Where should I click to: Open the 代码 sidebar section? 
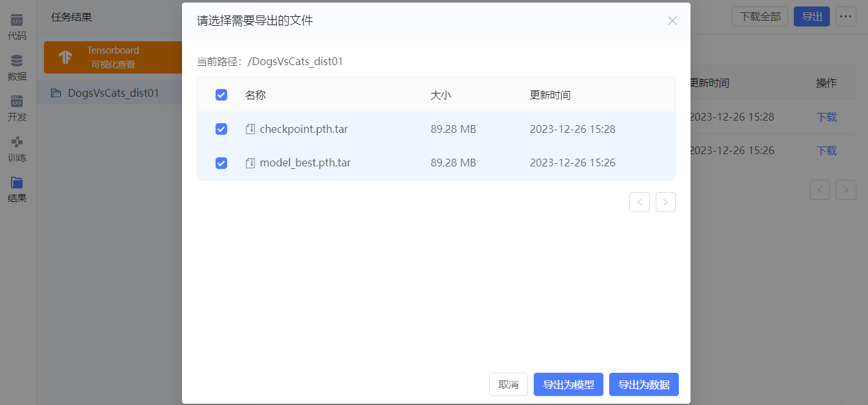click(x=17, y=27)
